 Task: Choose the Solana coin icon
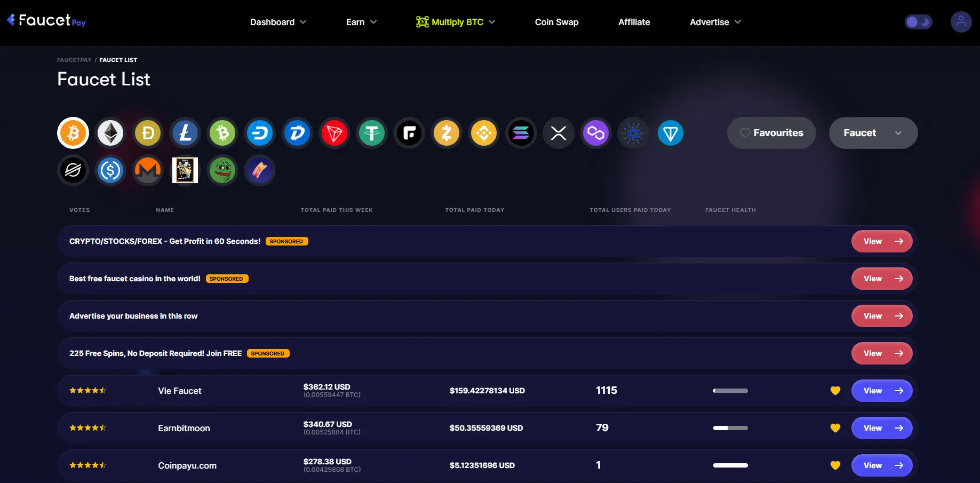click(x=521, y=133)
